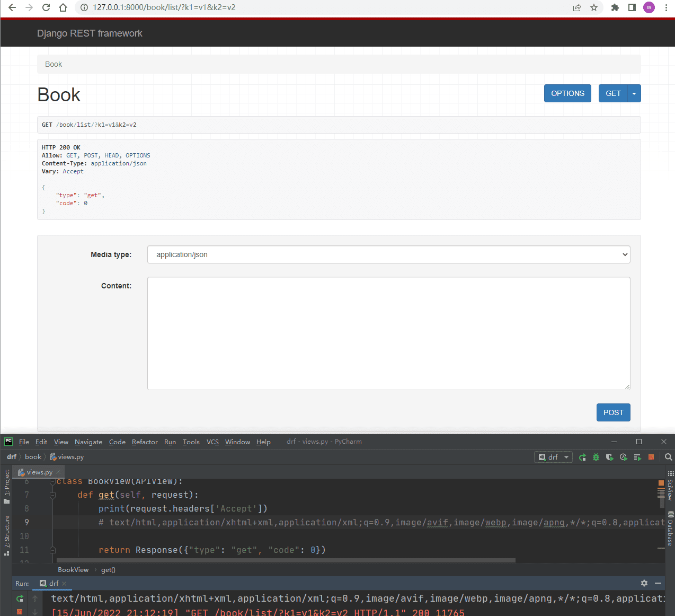Click the PyCharm application logo icon
This screenshot has height=616, width=675.
click(8, 442)
